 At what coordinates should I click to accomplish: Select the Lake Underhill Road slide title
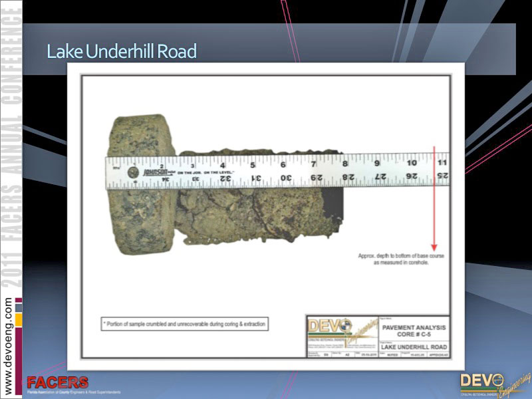pyautogui.click(x=122, y=51)
